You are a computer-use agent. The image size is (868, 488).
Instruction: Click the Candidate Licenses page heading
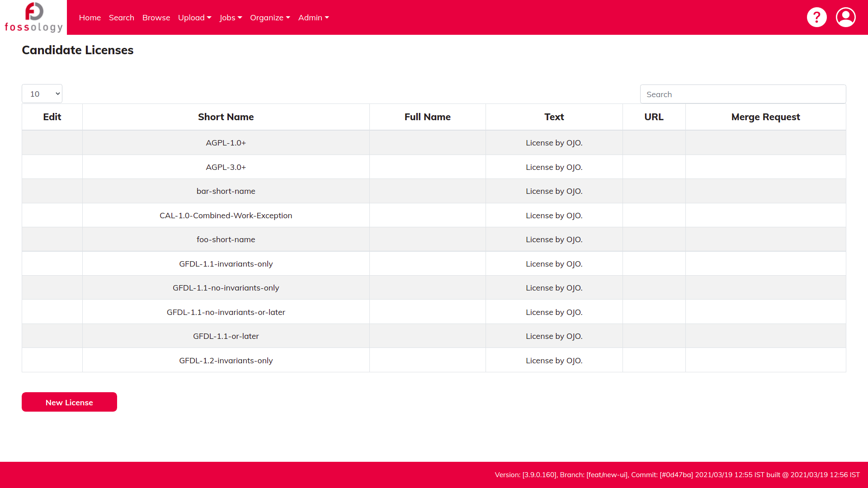[x=78, y=50]
